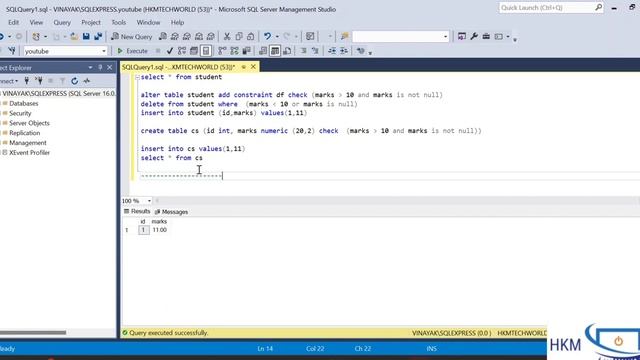Select the Server Objects folder
Screen dimensions: 640x360
click(29, 123)
